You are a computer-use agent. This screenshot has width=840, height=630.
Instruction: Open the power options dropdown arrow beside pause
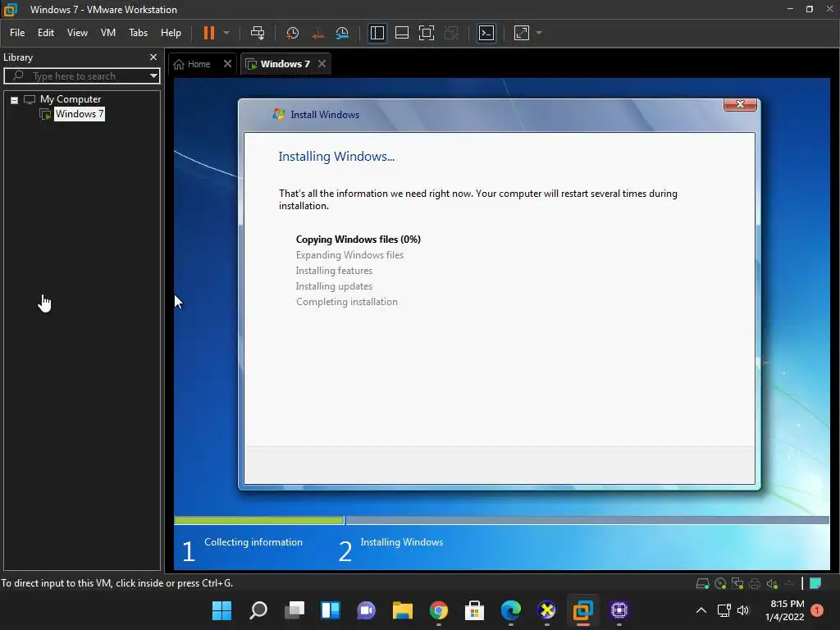tap(226, 33)
